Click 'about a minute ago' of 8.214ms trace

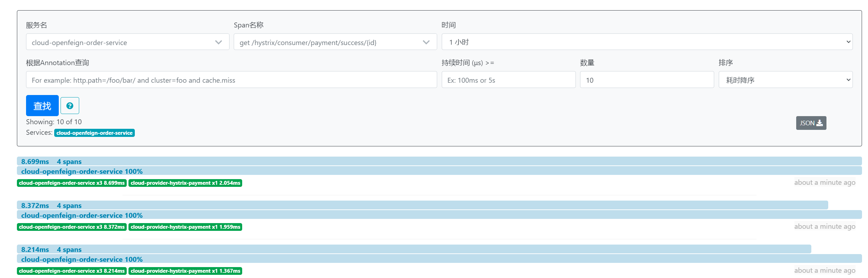point(825,270)
